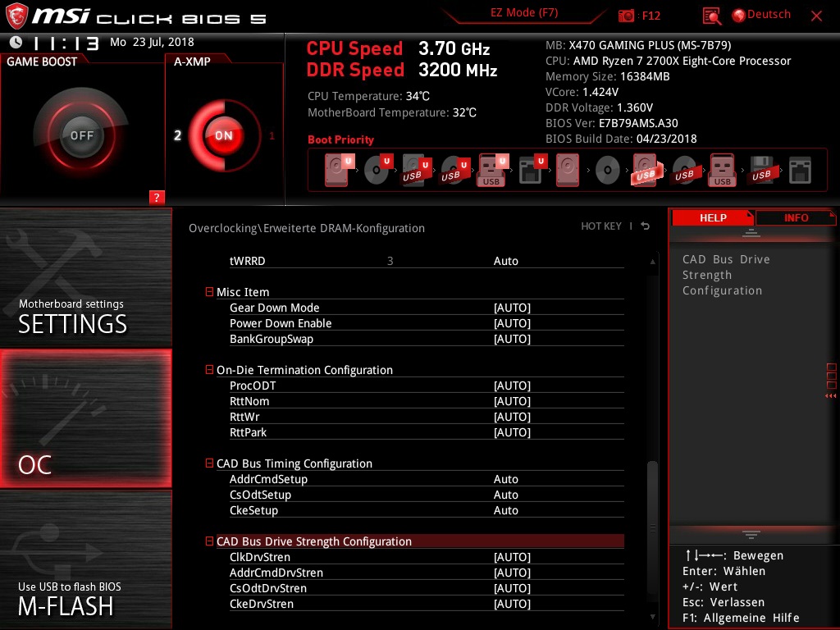Screen dimensions: 840x630
Task: Close BIOS with the X icon
Action: point(816,16)
